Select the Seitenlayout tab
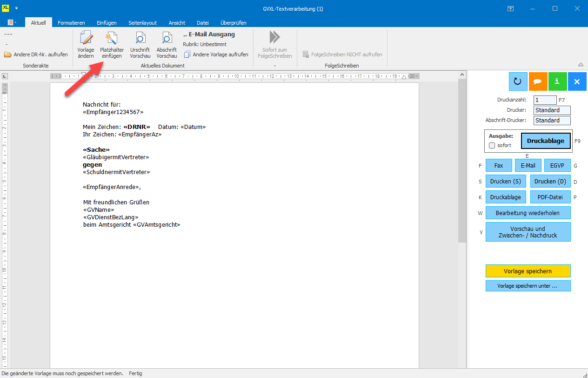 tap(143, 23)
